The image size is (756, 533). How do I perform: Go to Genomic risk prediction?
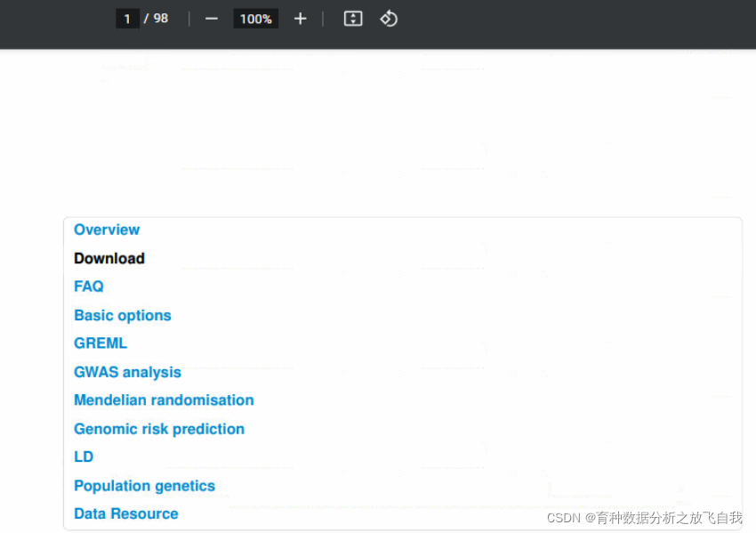click(159, 429)
